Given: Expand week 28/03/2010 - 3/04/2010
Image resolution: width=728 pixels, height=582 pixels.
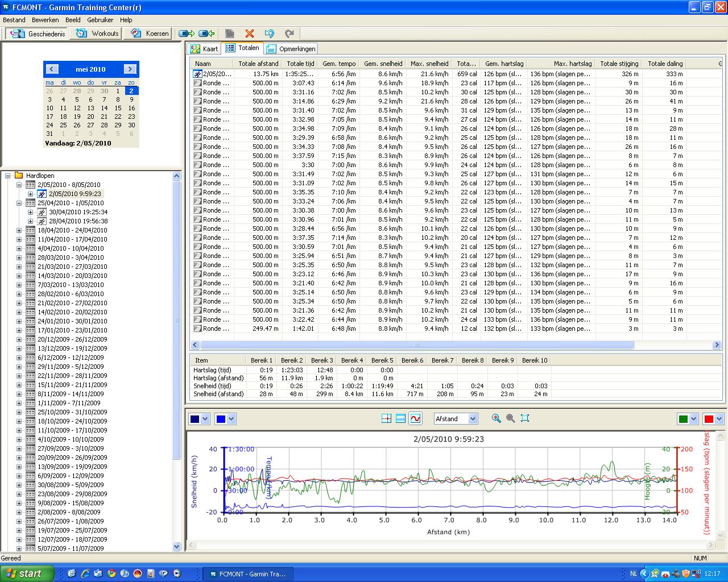Looking at the screenshot, I should (x=19, y=257).
